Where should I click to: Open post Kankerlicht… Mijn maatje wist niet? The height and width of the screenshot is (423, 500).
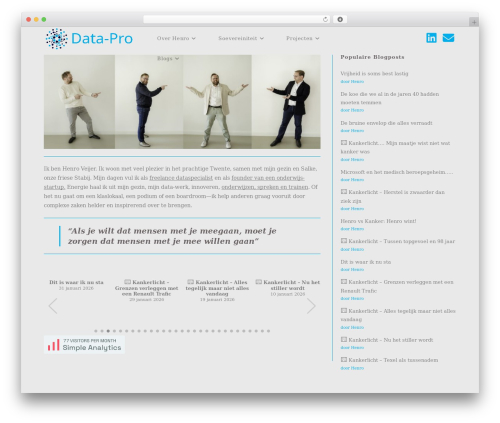[395, 147]
